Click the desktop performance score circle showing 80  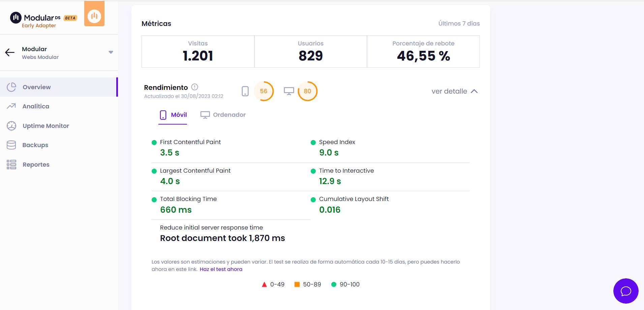307,91
